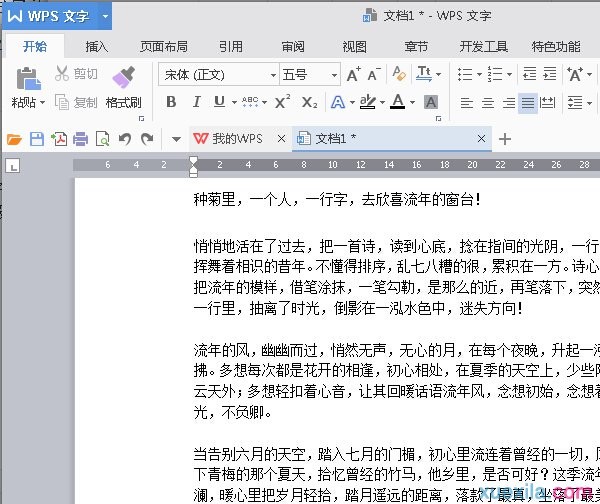Image resolution: width=600 pixels, height=504 pixels.
Task: Apply font color A with bar
Action: pyautogui.click(x=398, y=102)
